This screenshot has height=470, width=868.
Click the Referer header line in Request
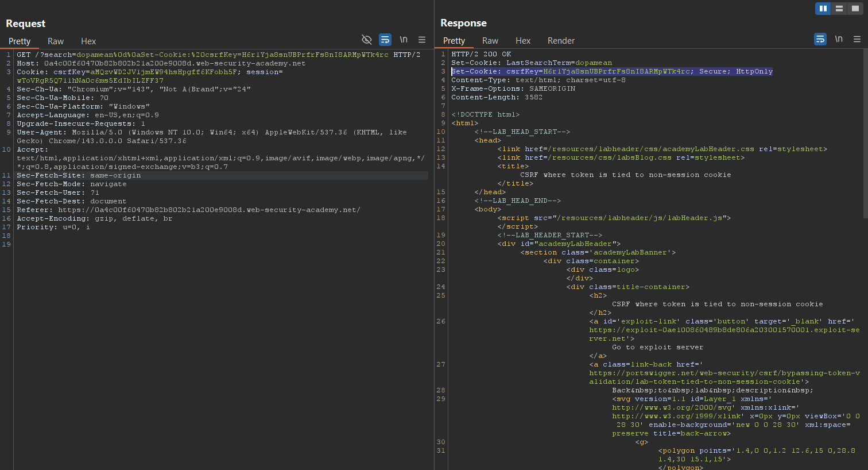(x=189, y=210)
